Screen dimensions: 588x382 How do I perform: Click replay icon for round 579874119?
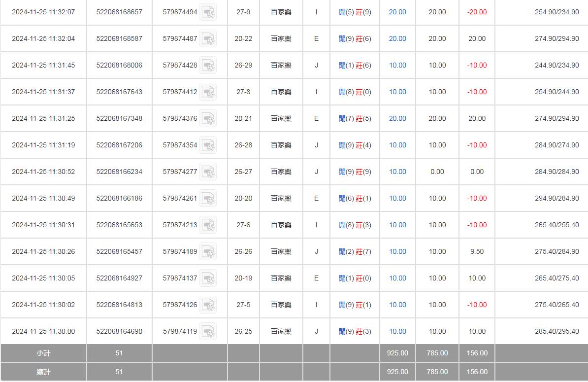click(208, 331)
